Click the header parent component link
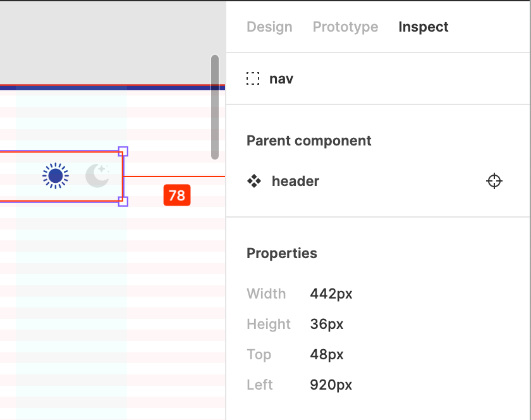 pyautogui.click(x=295, y=181)
